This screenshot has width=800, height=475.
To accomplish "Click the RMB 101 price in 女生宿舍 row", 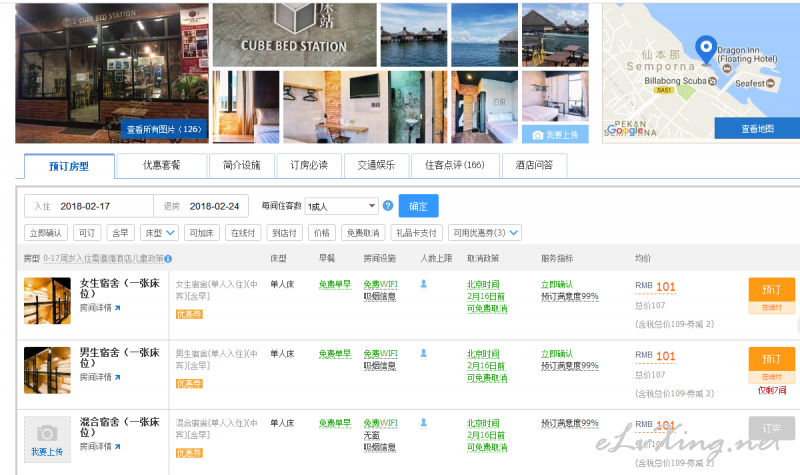I will [x=655, y=286].
